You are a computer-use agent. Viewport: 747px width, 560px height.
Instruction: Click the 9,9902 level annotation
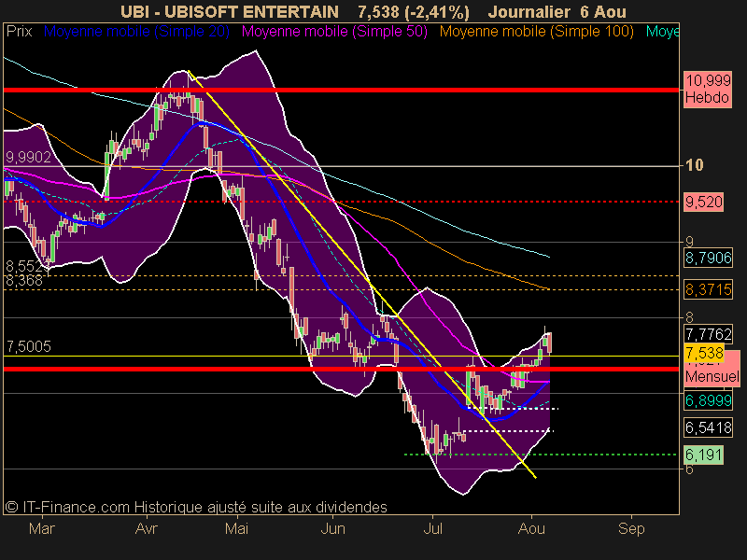click(x=29, y=158)
